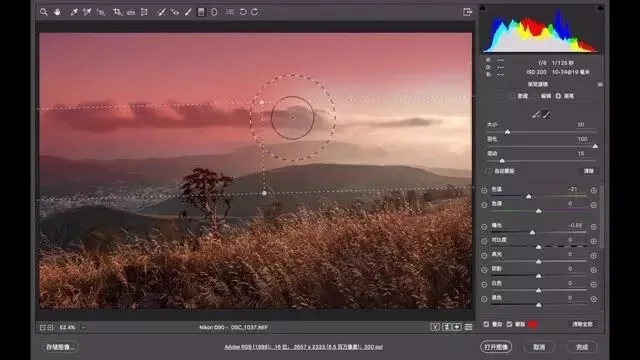This screenshot has height=360, width=640.
Task: Enable the 自动蒙版 auto mask checkbox
Action: coord(489,171)
